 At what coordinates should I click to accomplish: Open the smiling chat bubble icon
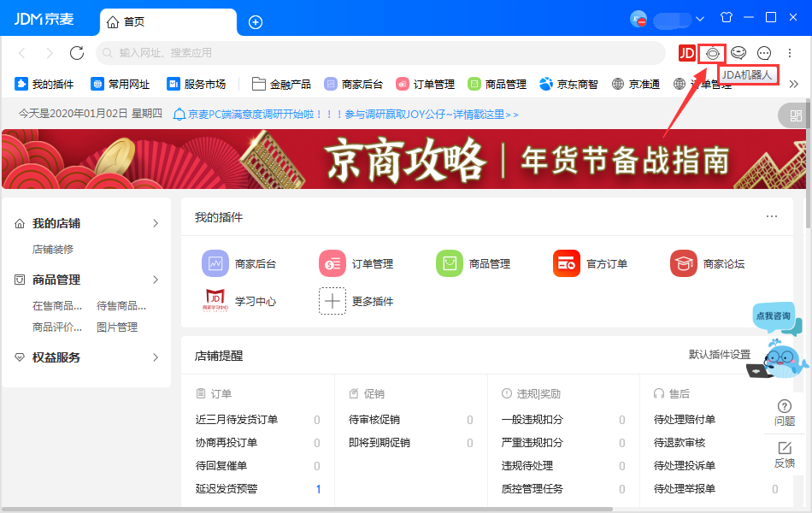tap(738, 53)
